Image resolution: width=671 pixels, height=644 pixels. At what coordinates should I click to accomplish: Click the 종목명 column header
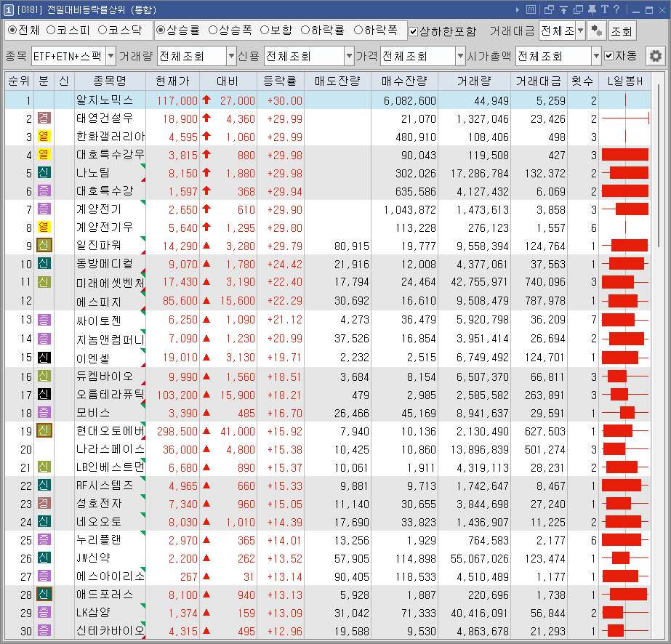click(x=110, y=81)
